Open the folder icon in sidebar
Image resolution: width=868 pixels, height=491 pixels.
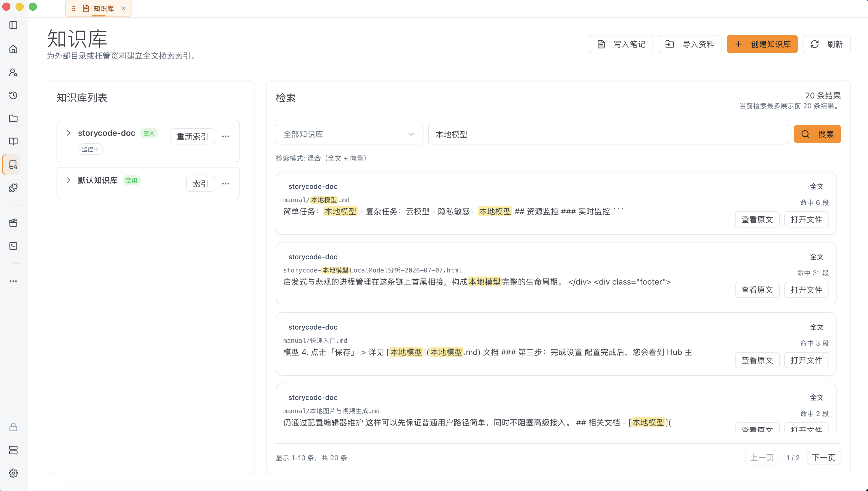[13, 118]
